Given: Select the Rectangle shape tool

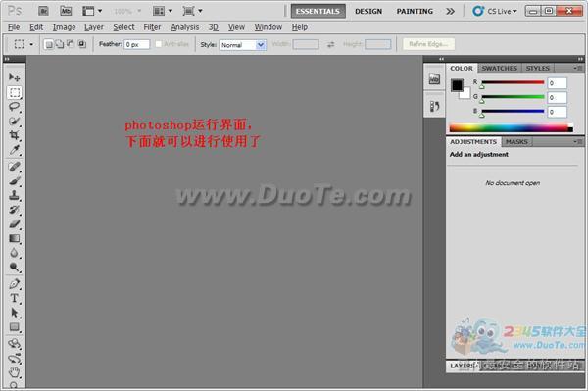Looking at the screenshot, I should point(15,327).
